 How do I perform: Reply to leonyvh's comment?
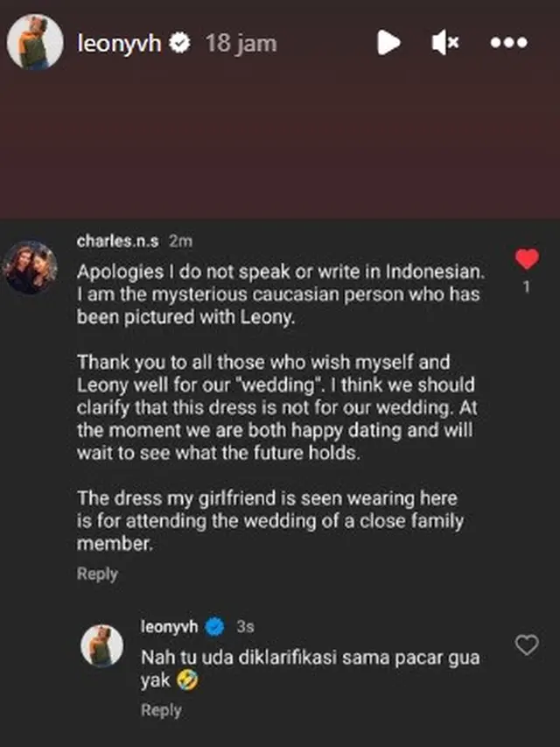pyautogui.click(x=160, y=710)
